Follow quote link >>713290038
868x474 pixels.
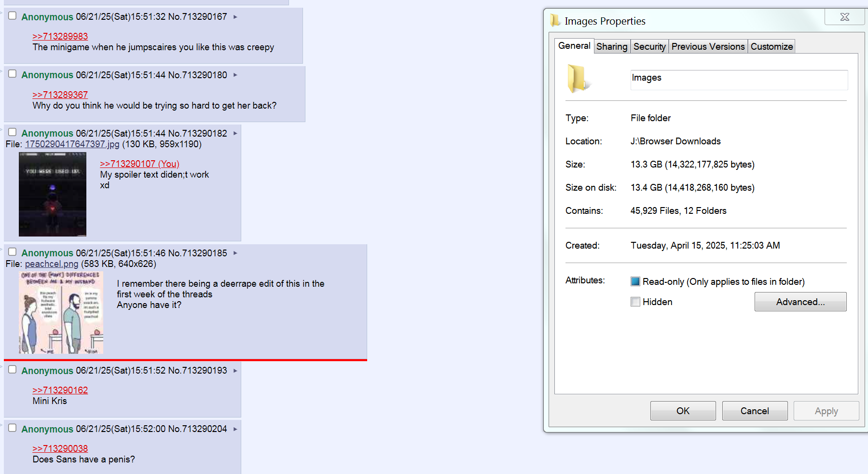pos(60,448)
